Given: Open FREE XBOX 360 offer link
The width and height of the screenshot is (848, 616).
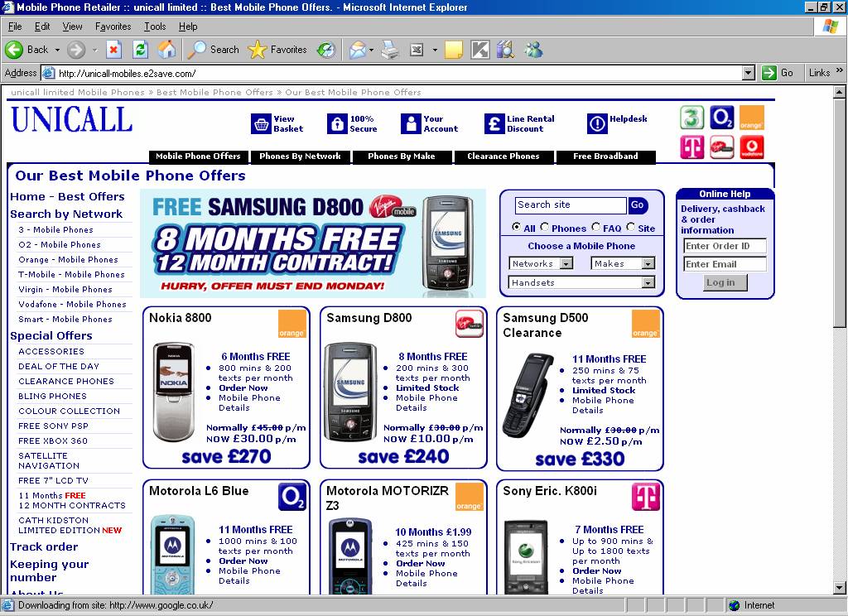Looking at the screenshot, I should click(x=53, y=440).
